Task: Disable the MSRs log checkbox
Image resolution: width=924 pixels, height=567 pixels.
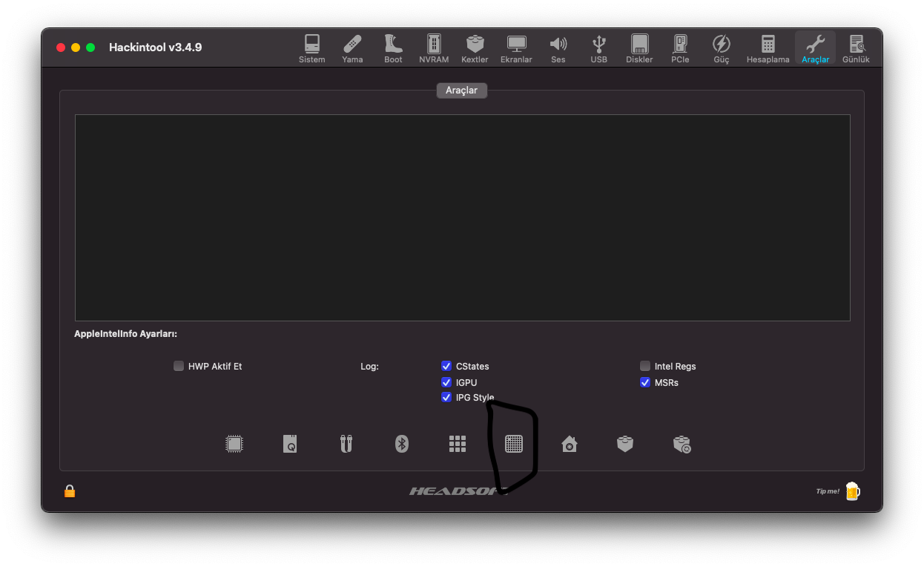Action: pyautogui.click(x=645, y=382)
